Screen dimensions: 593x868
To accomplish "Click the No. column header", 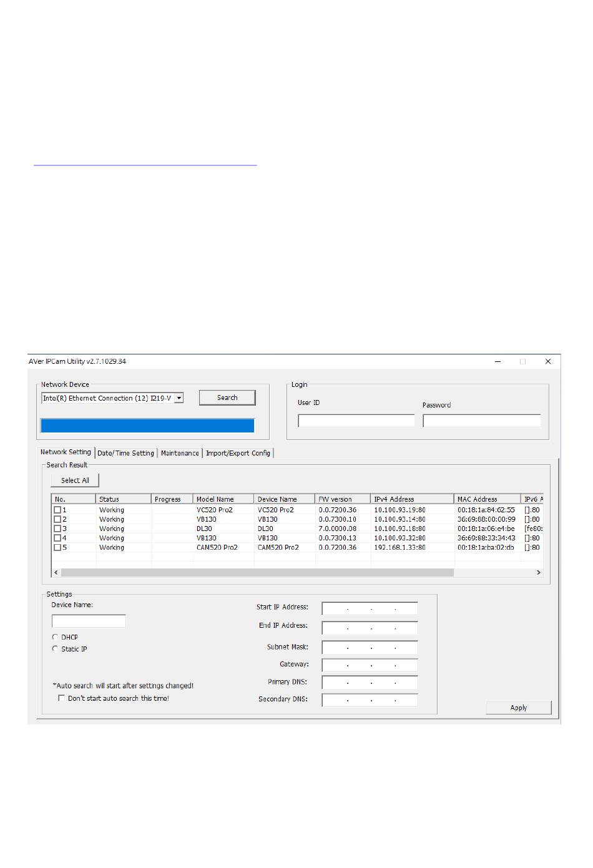I will coord(74,499).
